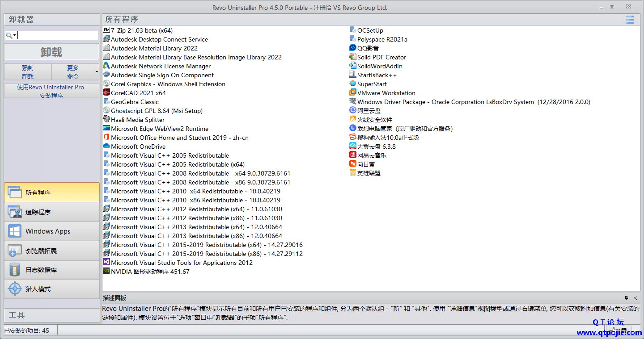Open the 更多命令 commands button

click(73, 72)
